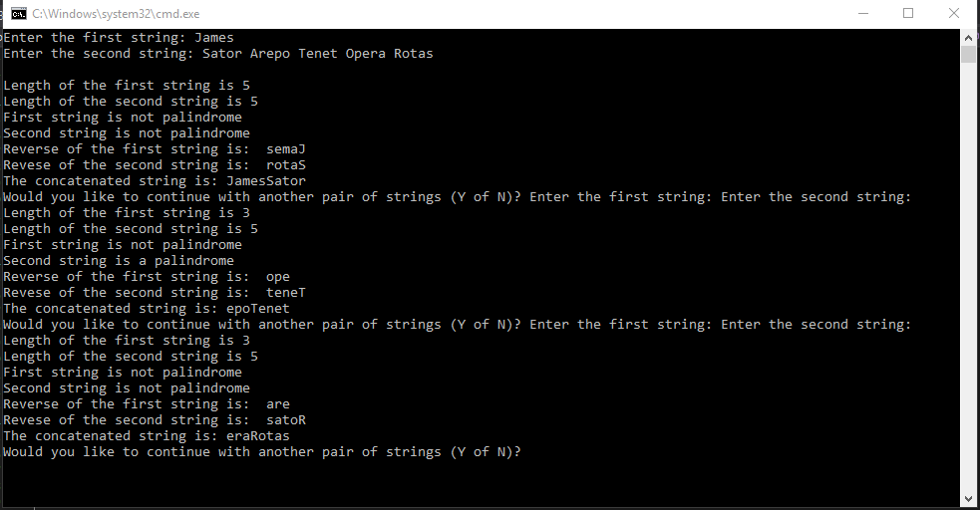Click the concatenated result JamesSator
The height and width of the screenshot is (510, 980).
click(266, 181)
